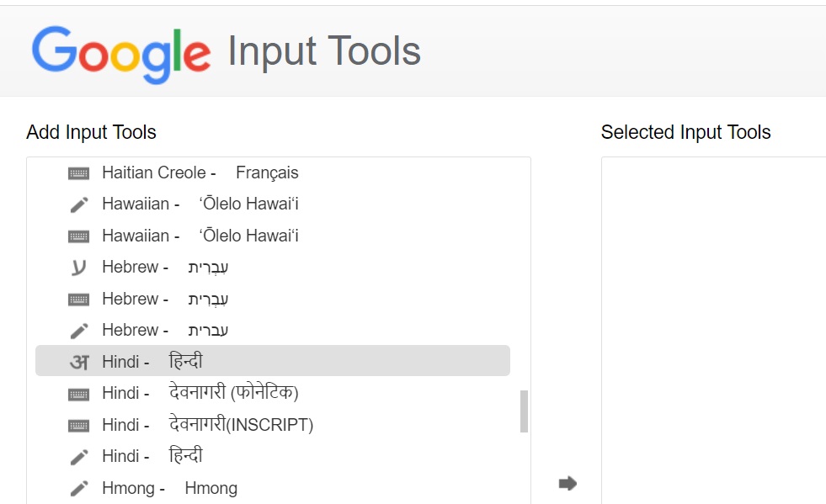Click keyboard icon for Hindi देवनागरी (फोनेटिक)
This screenshot has height=504, width=826.
(x=78, y=394)
